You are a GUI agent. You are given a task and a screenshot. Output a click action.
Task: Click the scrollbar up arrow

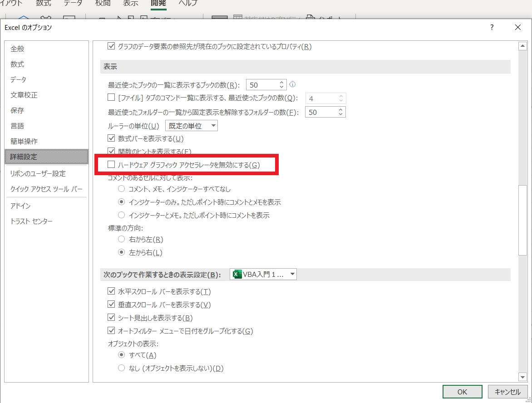click(x=522, y=46)
